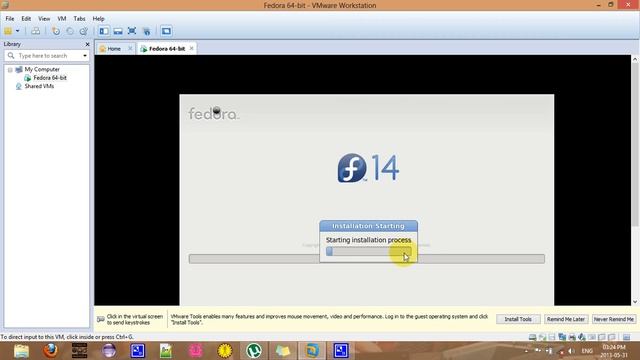Open the VM menu
This screenshot has width=640, height=360.
tap(62, 19)
